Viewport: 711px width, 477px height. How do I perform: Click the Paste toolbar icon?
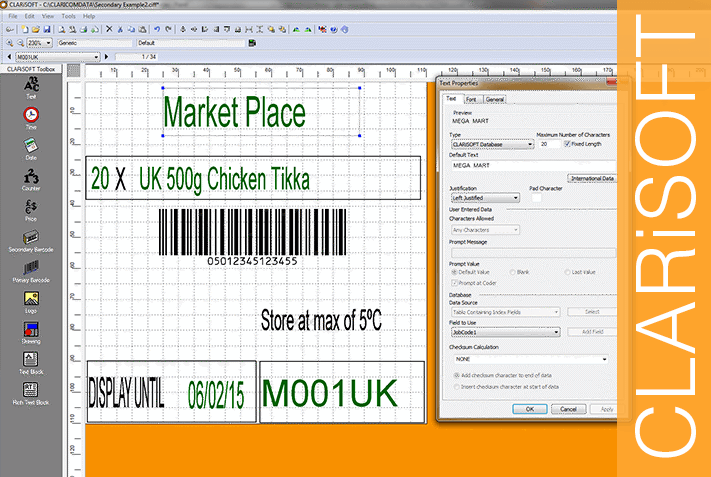[142, 29]
